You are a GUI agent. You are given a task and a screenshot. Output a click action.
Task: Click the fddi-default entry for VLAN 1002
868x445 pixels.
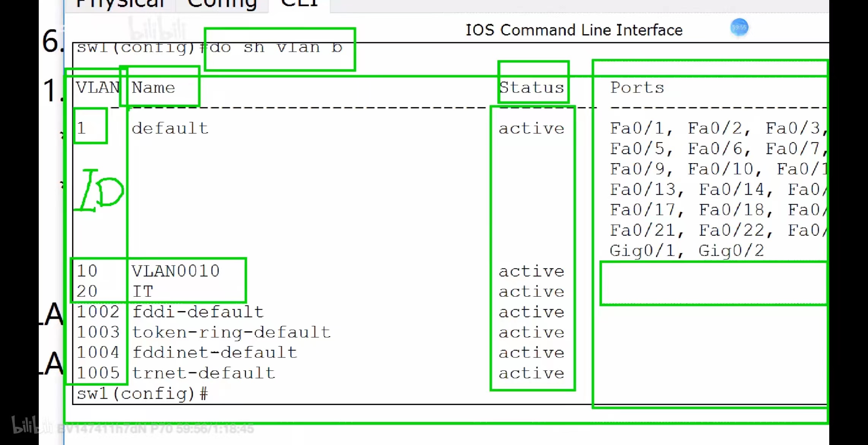coord(198,312)
